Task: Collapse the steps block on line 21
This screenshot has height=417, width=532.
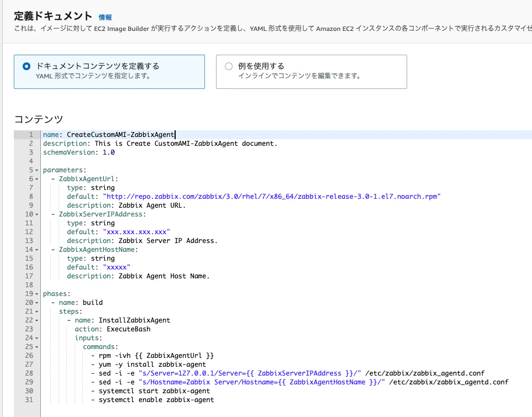Action: pos(36,312)
